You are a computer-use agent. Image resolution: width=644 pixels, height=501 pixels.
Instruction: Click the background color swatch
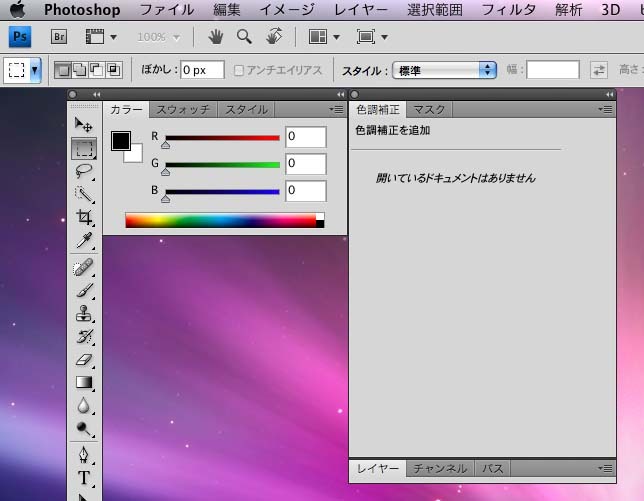[135, 155]
